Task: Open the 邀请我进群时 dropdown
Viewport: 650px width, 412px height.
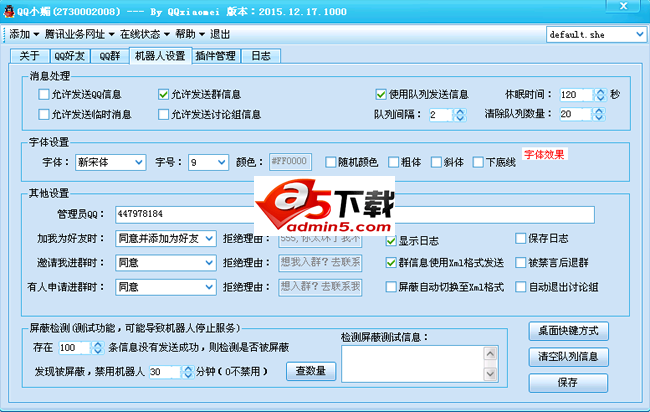Action: click(x=165, y=262)
